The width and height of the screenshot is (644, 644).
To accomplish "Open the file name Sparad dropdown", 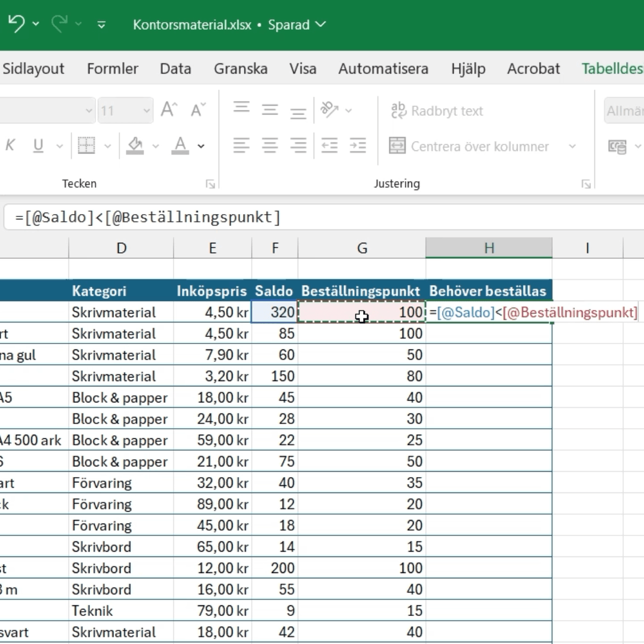I will pyautogui.click(x=321, y=24).
